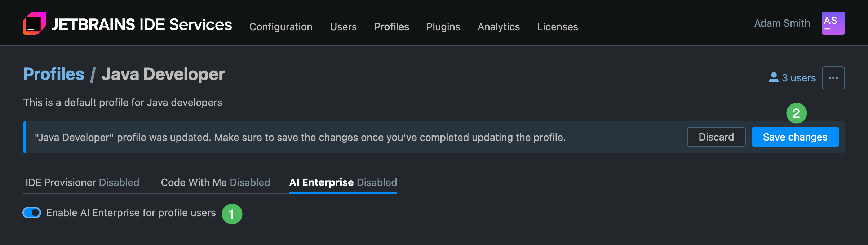Select the Profiles item in the top navigation
The image size is (868, 245).
pos(391,27)
